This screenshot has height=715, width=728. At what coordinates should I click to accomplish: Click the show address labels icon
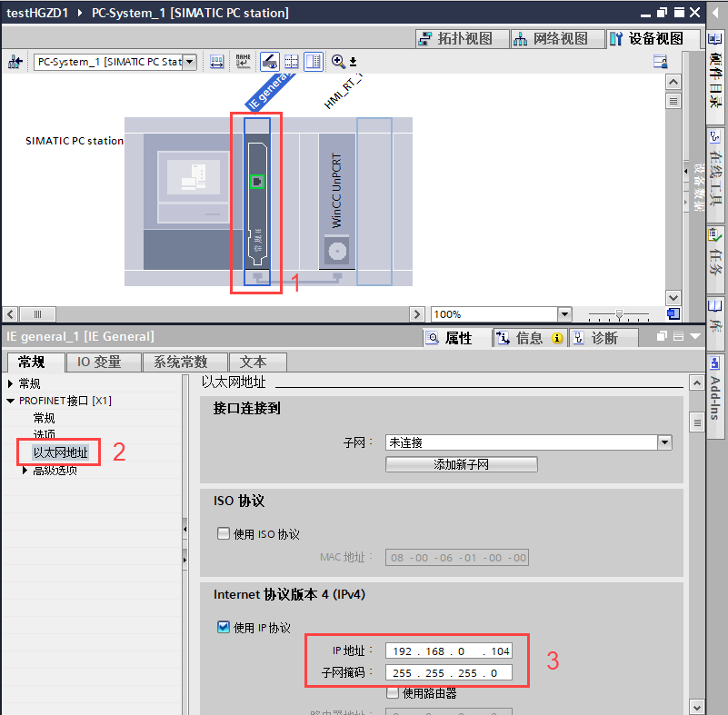click(x=217, y=62)
